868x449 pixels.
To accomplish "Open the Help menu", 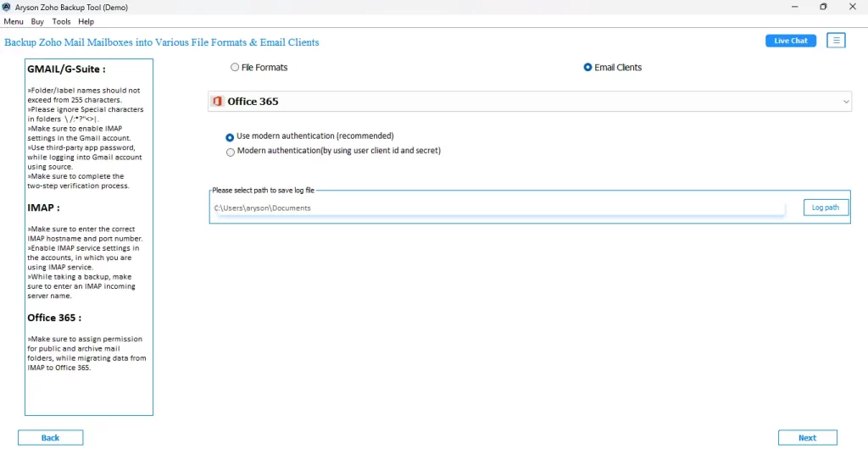I will coord(86,21).
